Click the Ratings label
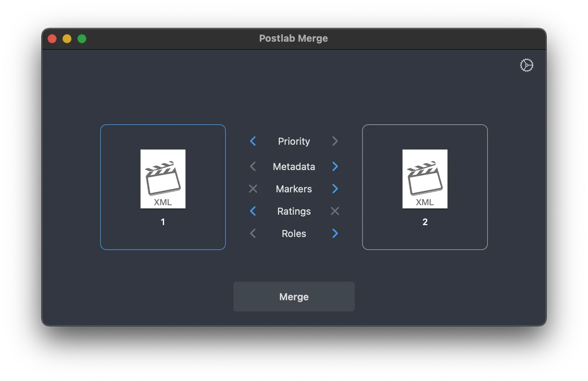588x381 pixels. [294, 211]
